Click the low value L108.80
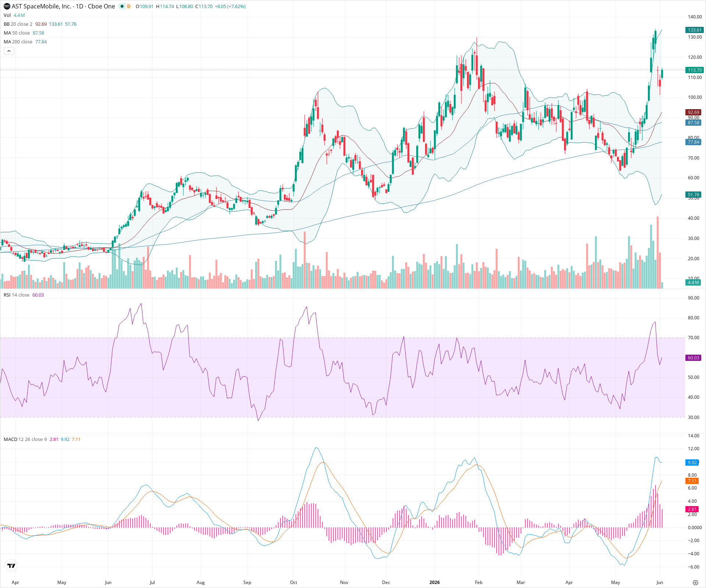 point(185,6)
